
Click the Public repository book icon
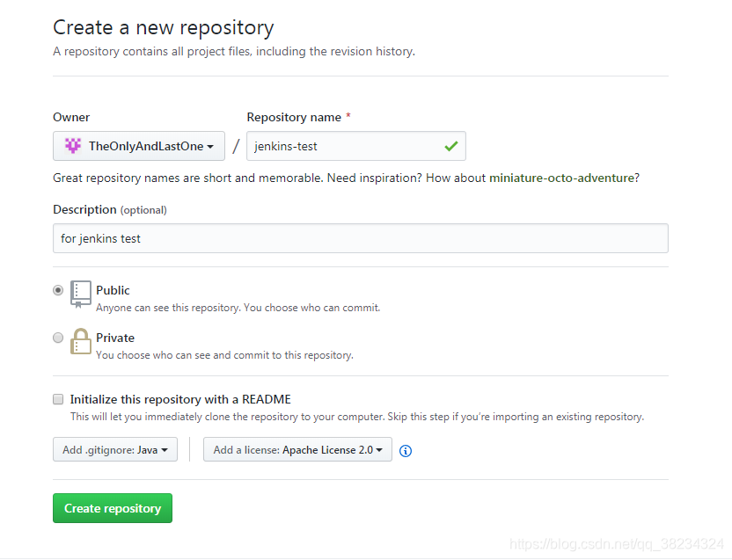(81, 294)
